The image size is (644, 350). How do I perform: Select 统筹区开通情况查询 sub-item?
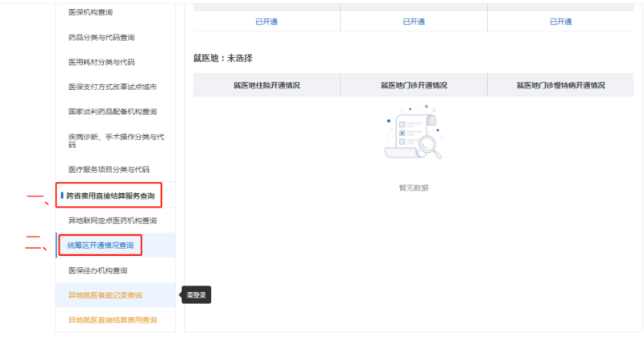101,245
